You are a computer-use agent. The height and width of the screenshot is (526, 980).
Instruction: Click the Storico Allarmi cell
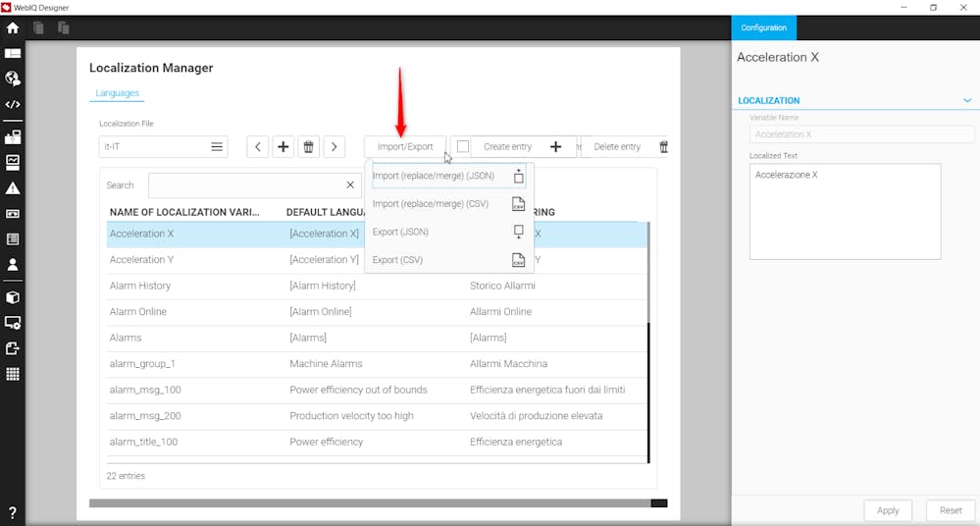tap(502, 286)
